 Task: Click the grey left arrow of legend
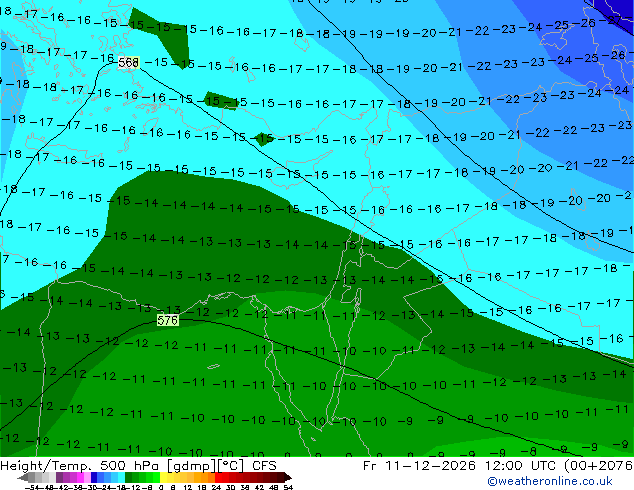tap(23, 477)
